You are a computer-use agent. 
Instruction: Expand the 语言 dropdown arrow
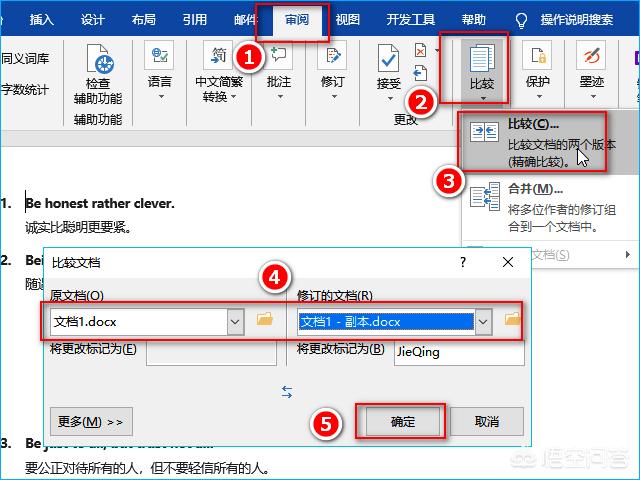coord(161,97)
